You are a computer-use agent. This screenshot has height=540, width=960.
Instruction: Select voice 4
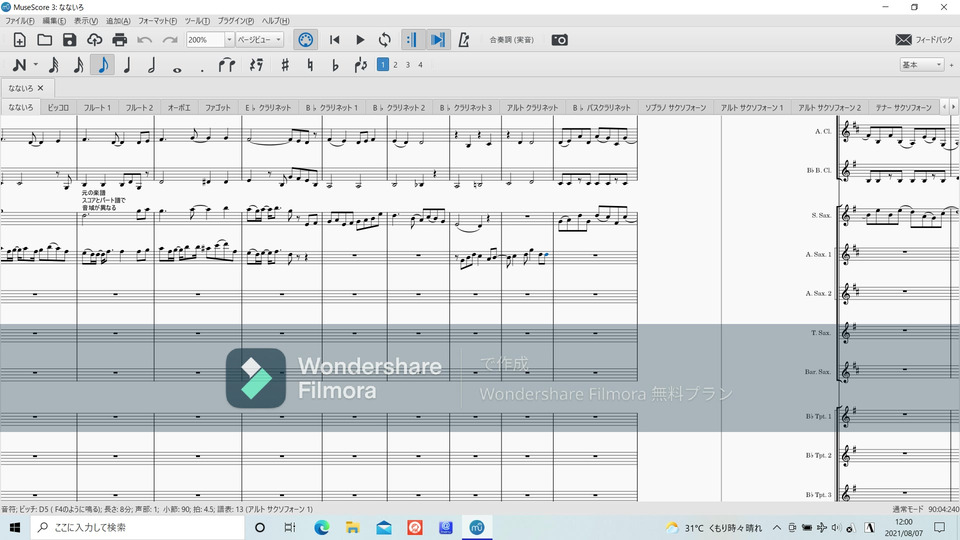(421, 64)
